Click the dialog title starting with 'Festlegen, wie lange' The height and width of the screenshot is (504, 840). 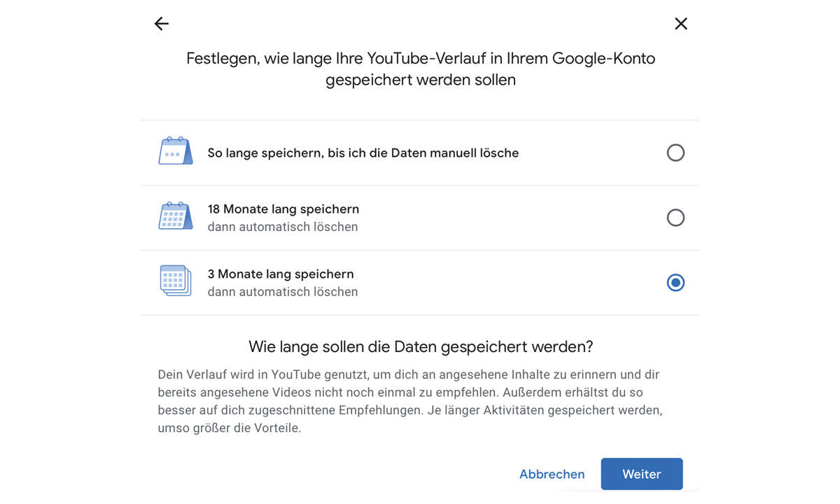coord(421,69)
